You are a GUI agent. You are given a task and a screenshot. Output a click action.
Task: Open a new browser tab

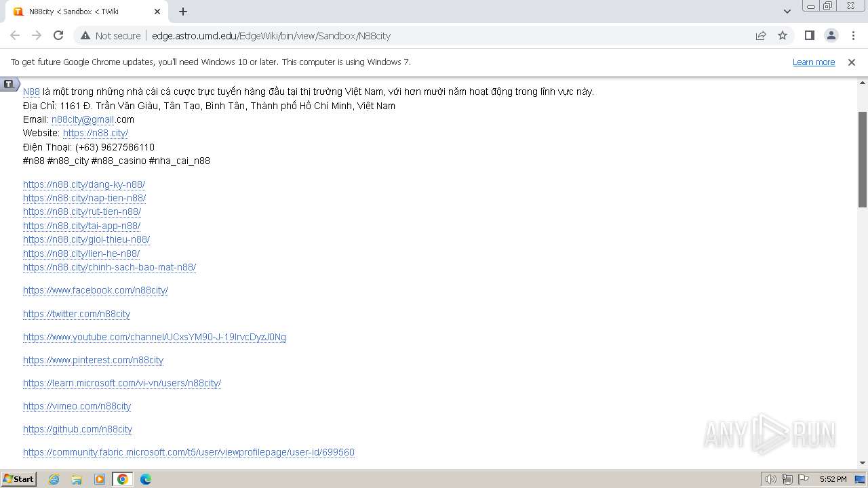tap(183, 12)
